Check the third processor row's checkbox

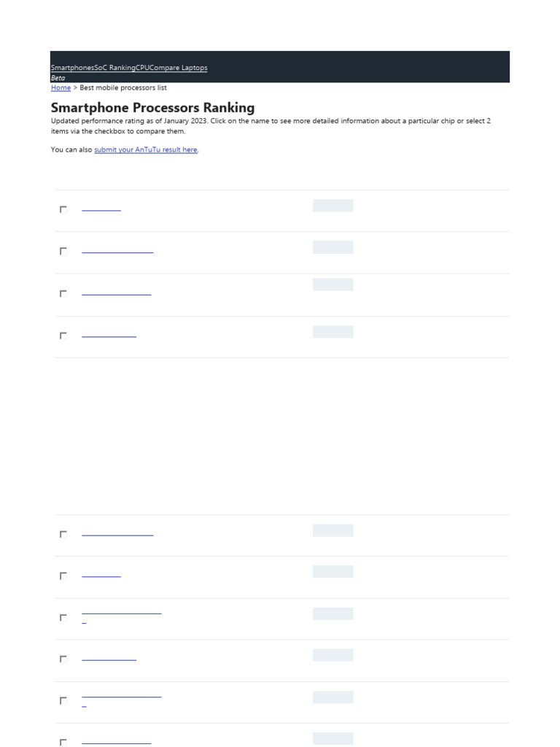click(x=63, y=293)
